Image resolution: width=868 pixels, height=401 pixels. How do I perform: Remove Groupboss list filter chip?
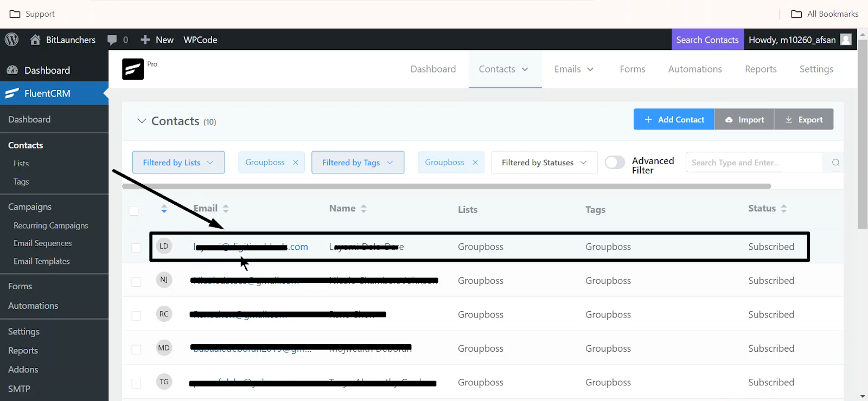pyautogui.click(x=296, y=162)
